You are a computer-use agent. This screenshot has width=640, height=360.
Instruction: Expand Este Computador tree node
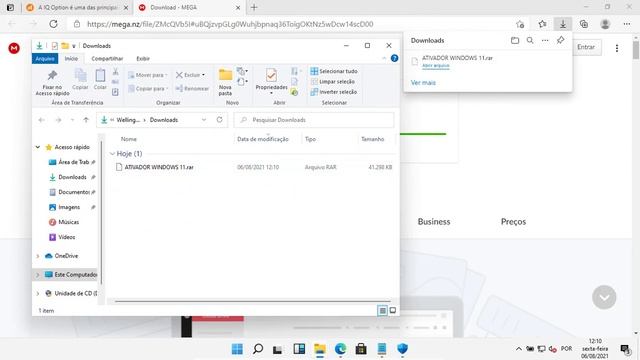(38, 275)
